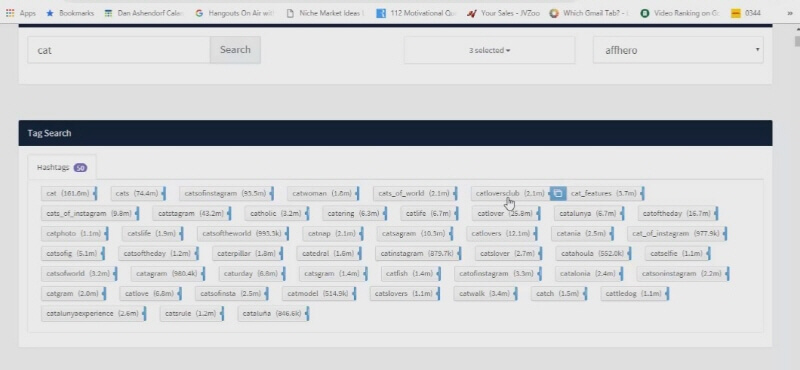The image size is (800, 370).
Task: Select the catwalk hashtag chip
Action: pyautogui.click(x=486, y=293)
